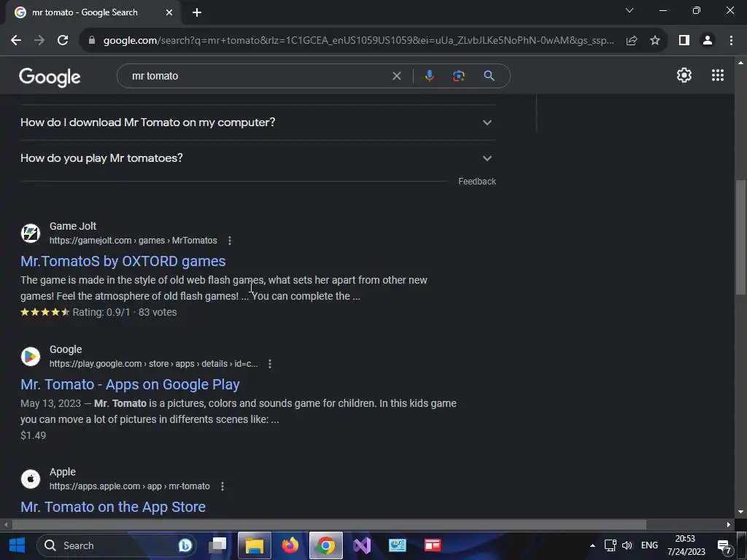Open Mr.TomatoS by OXTORD games link
Viewport: 747px width, 560px height.
click(123, 262)
